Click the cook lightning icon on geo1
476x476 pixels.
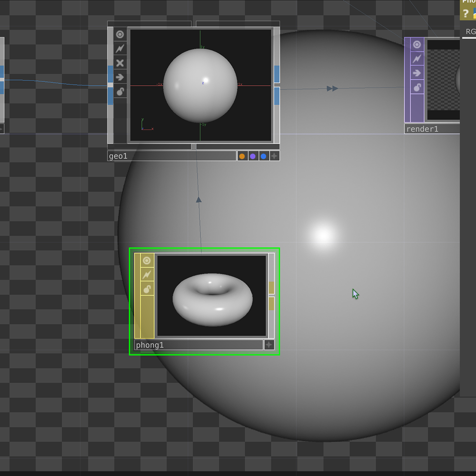point(120,48)
